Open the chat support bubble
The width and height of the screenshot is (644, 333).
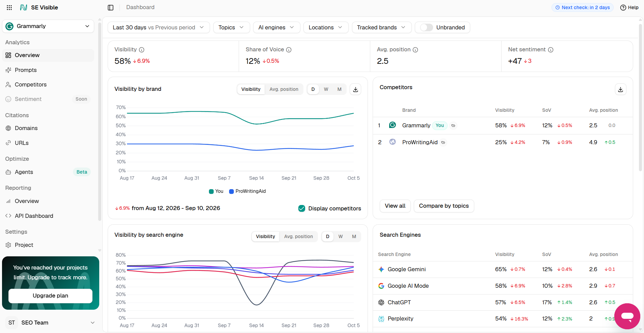point(627,316)
